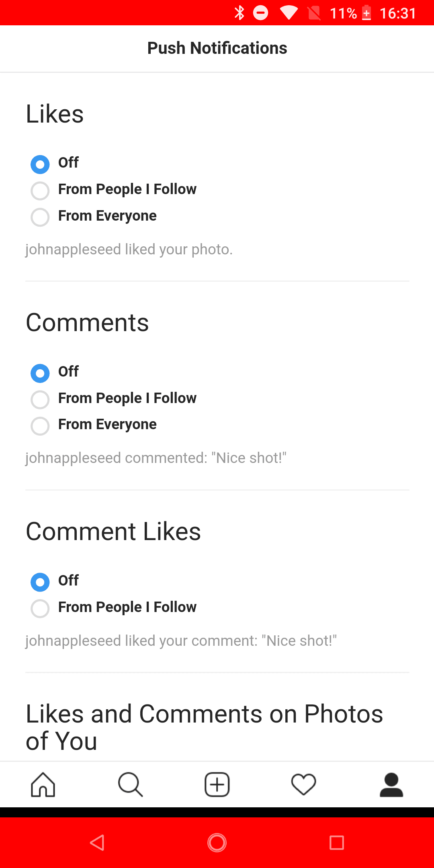Choose From People I Follow for Likes
This screenshot has height=868, width=434.
coord(40,190)
